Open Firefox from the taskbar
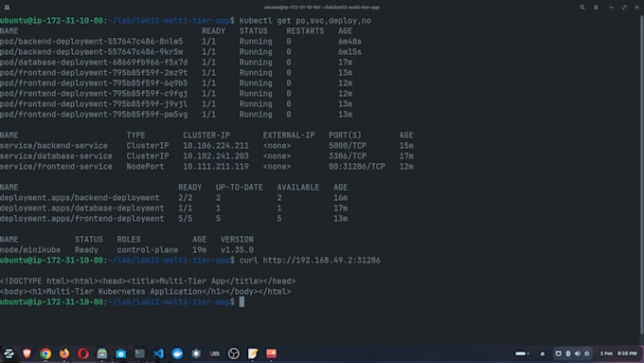This screenshot has height=363, width=644. pyautogui.click(x=64, y=354)
